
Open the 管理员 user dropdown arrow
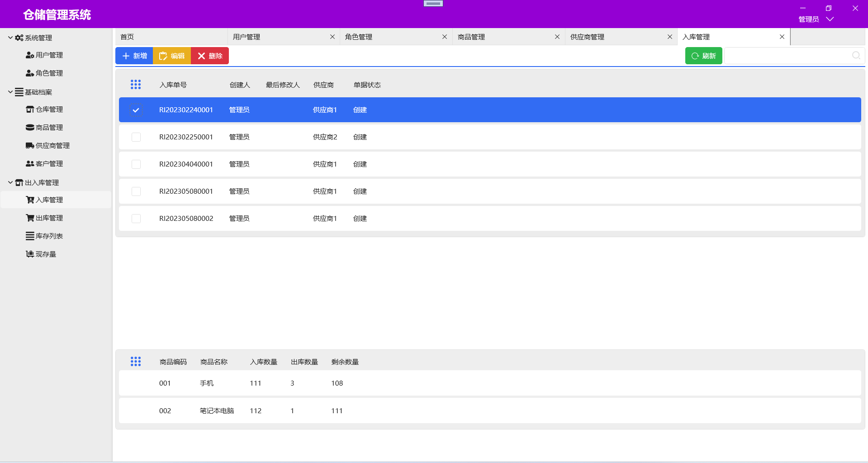830,19
